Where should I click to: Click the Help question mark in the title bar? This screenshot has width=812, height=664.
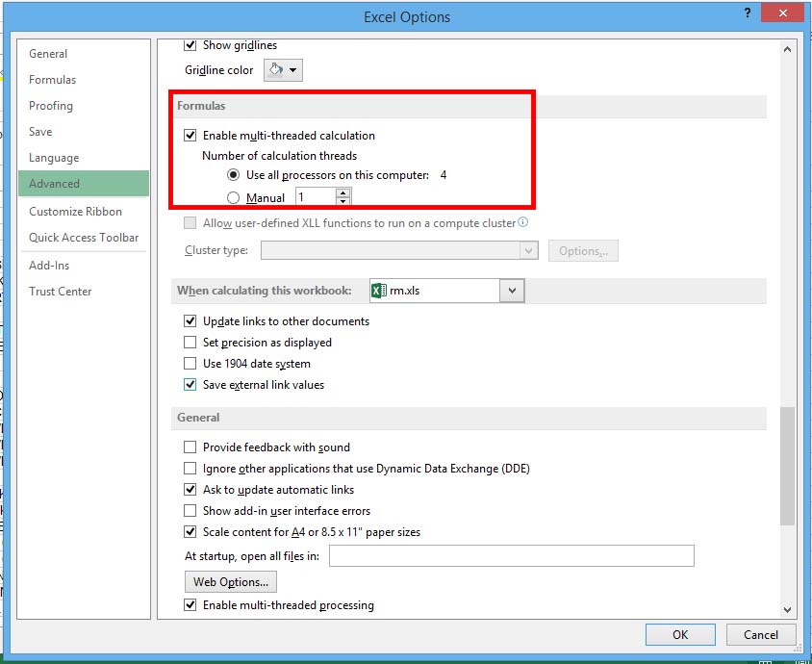[748, 13]
